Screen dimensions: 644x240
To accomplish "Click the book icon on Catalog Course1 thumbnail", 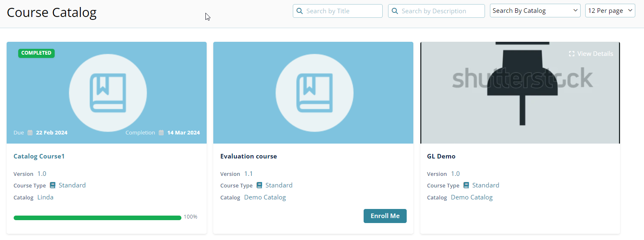I will [x=108, y=93].
